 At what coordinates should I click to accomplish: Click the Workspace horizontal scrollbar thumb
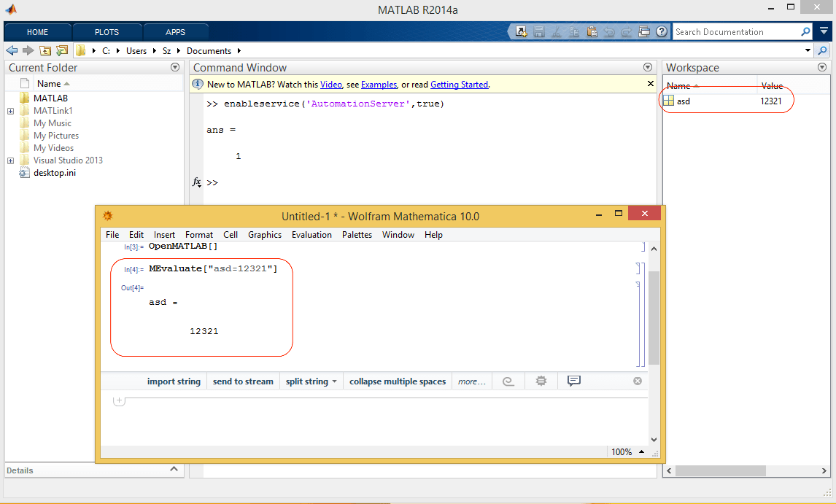pos(720,471)
